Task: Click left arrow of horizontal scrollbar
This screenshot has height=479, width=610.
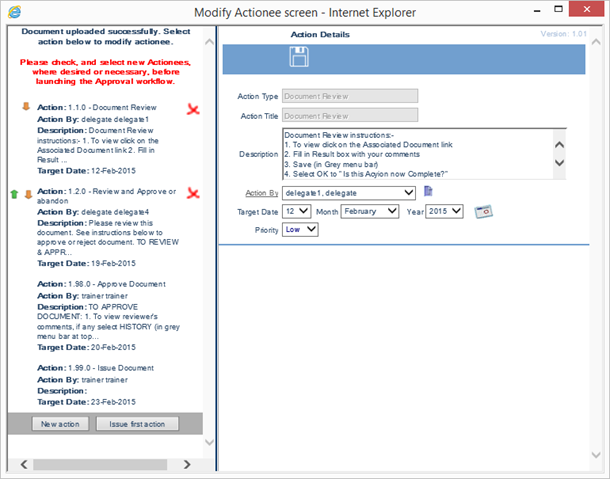Action: (24, 464)
